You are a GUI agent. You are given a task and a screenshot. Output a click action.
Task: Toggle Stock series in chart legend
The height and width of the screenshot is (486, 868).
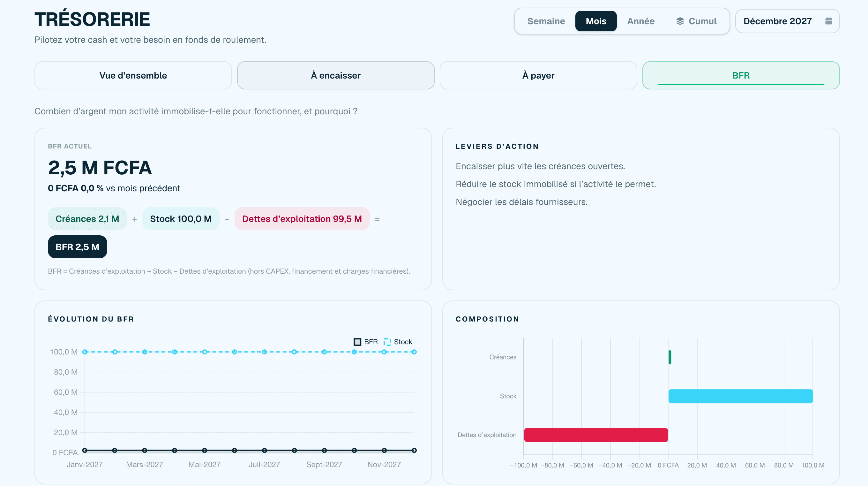398,342
